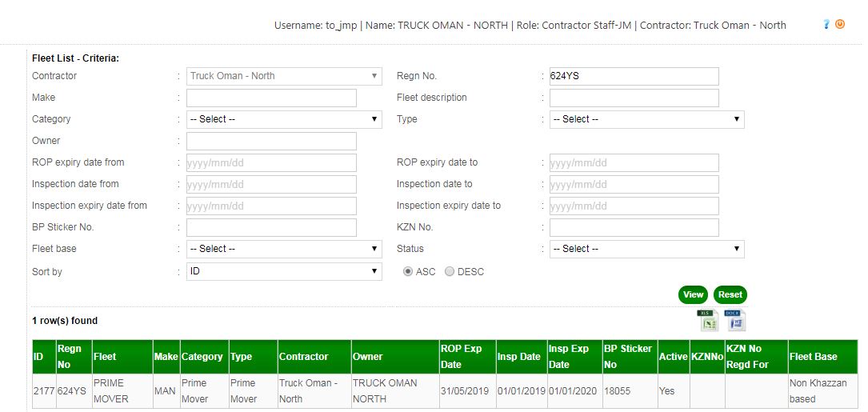Image resolution: width=868 pixels, height=412 pixels.
Task: Click the BP Sticker No. input field
Action: point(271,227)
